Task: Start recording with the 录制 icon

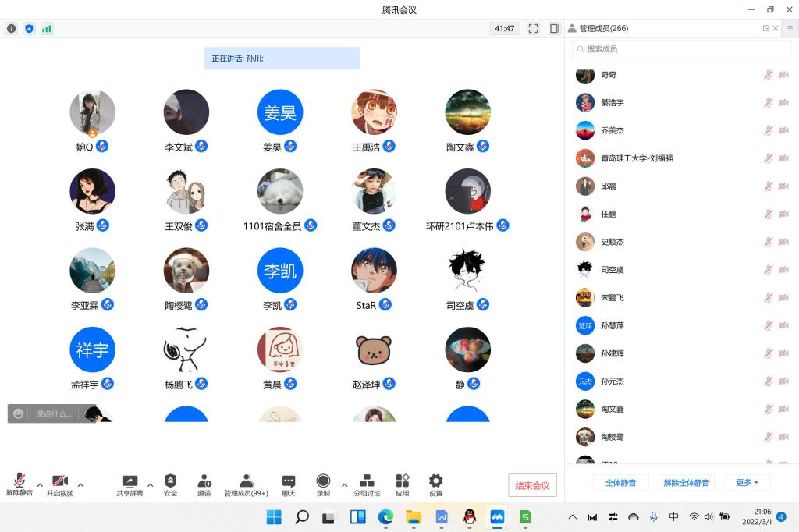Action: (x=323, y=481)
